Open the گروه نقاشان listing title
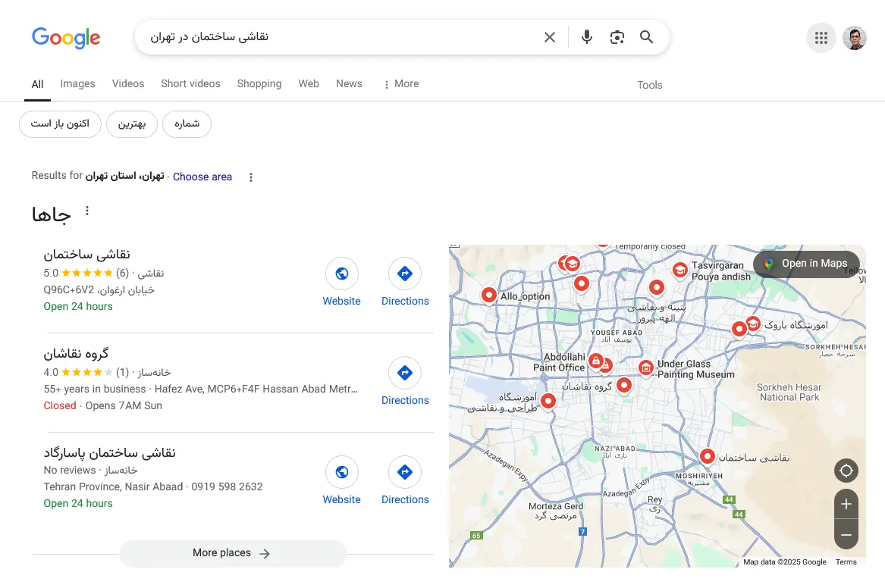This screenshot has height=588, width=885. tap(76, 353)
